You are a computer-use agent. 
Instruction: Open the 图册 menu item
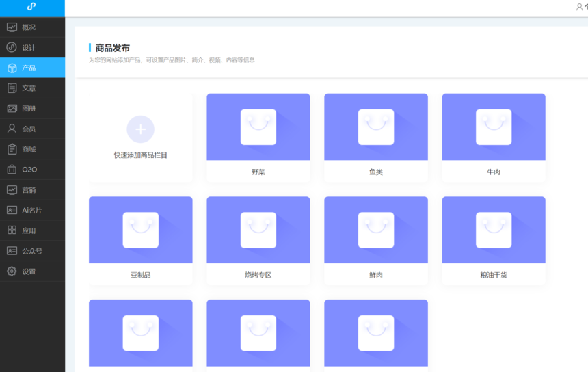(32, 108)
